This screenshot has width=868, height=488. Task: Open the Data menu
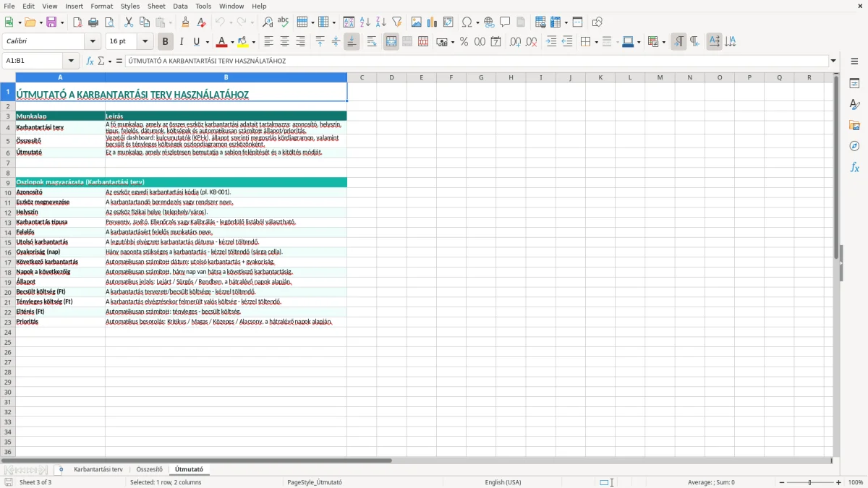(181, 6)
